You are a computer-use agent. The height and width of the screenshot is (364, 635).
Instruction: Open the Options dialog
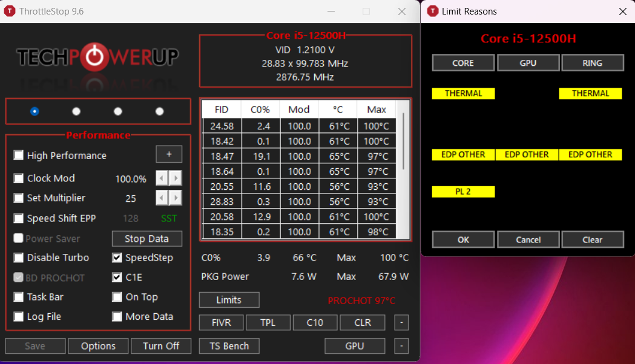point(98,346)
